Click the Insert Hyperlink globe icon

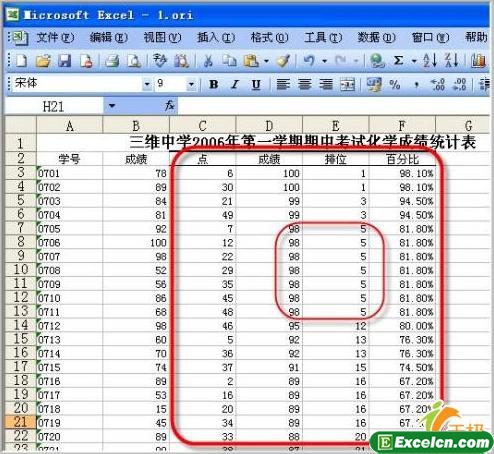click(378, 61)
